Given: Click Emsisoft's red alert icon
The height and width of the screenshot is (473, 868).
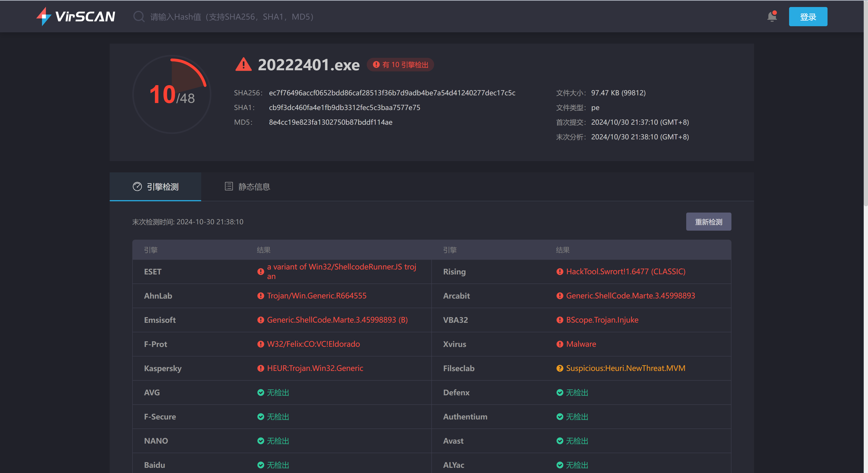Looking at the screenshot, I should (260, 320).
